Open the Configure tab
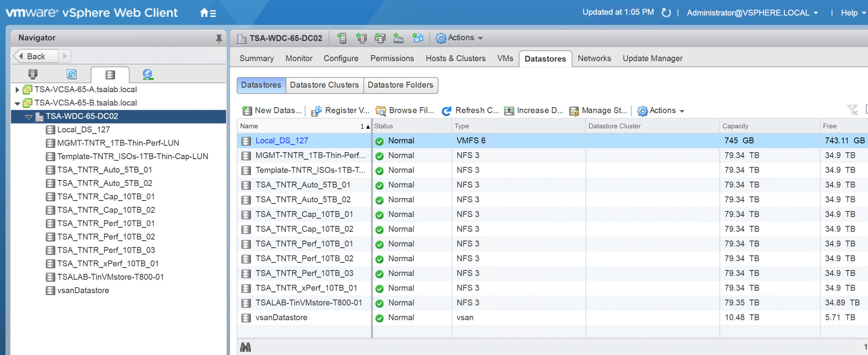The image size is (868, 355). 341,58
